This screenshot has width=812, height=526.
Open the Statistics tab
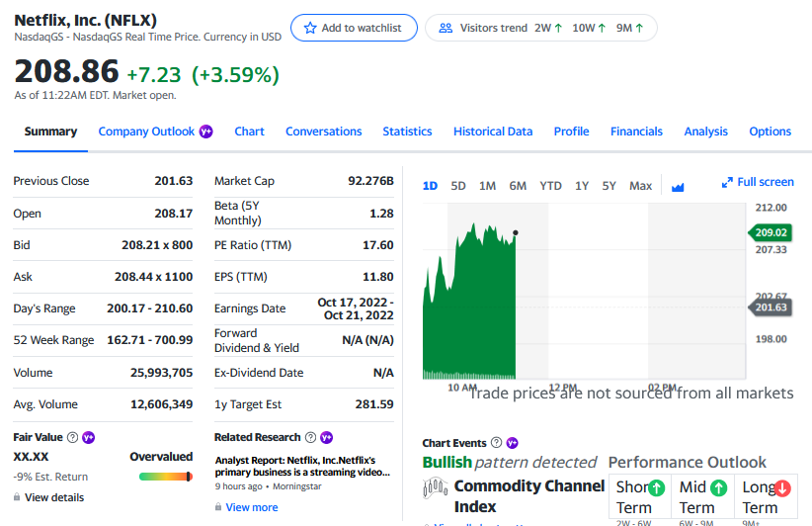point(407,131)
